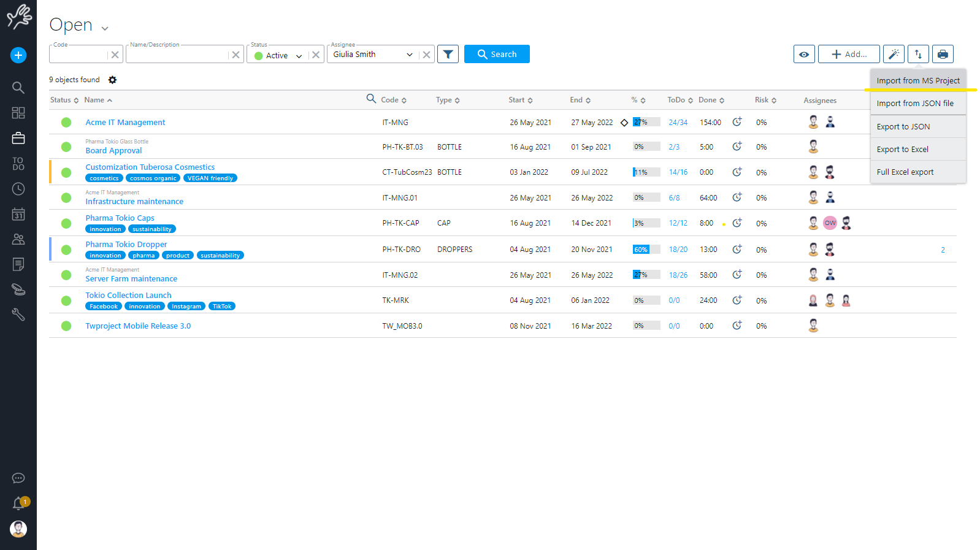Open the notifications bell icon

coord(18,503)
